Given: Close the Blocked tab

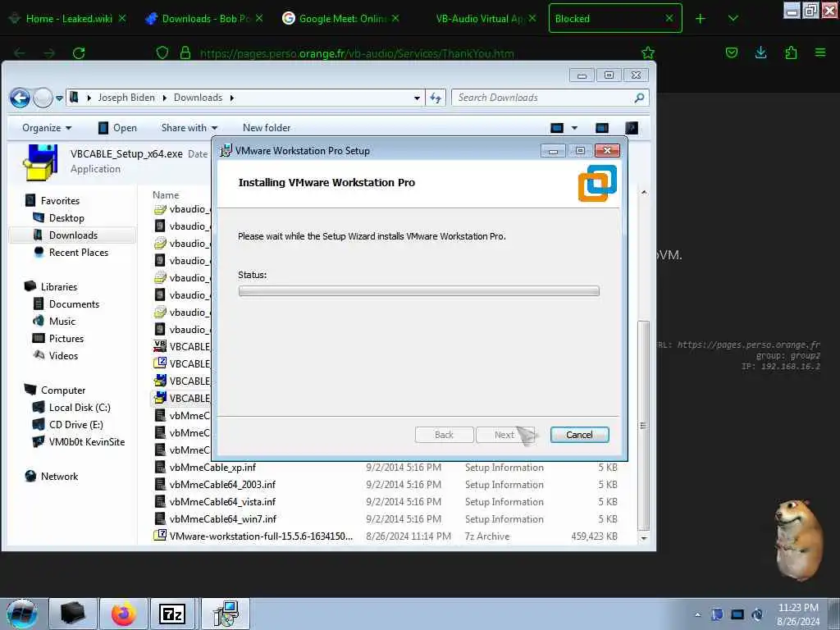Looking at the screenshot, I should pos(669,18).
